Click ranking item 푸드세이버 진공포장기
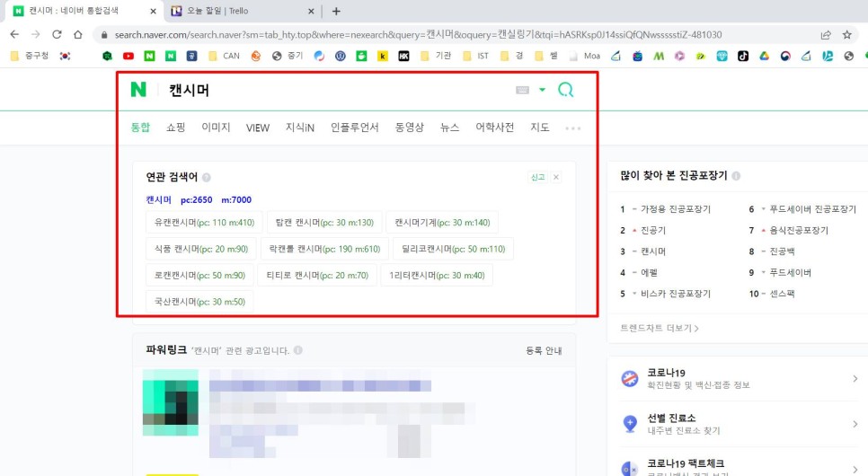868x476 pixels. 812,208
